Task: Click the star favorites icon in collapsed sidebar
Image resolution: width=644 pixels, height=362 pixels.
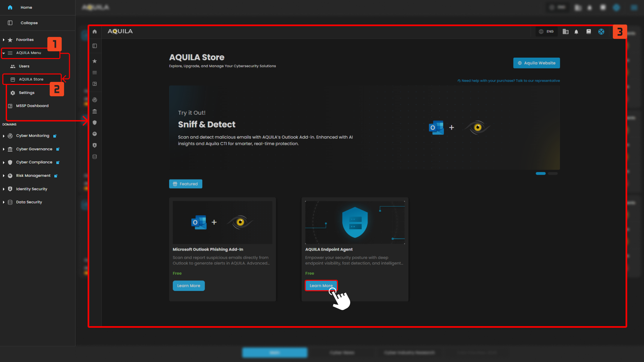Action: click(x=95, y=61)
